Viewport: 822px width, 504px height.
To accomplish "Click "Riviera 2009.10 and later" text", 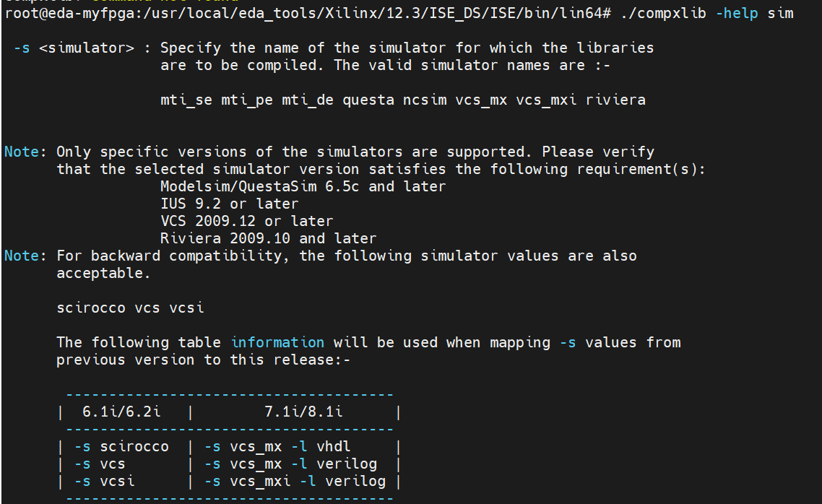I will click(x=269, y=238).
